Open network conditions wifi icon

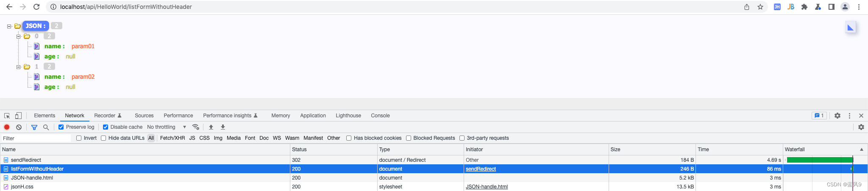(195, 127)
